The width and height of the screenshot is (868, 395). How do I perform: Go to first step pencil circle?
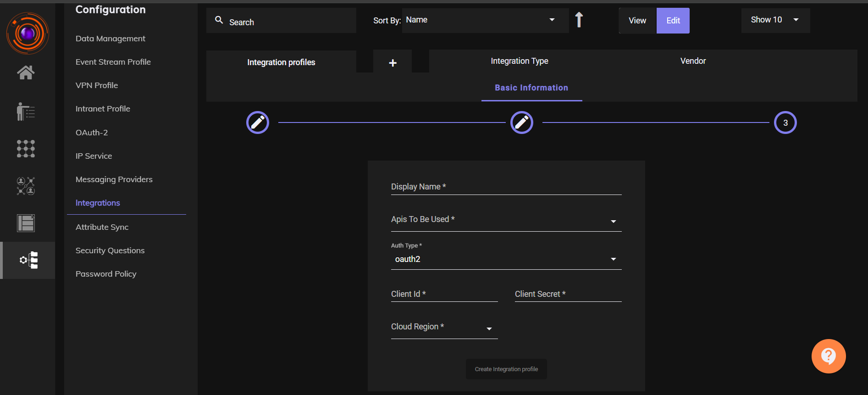tap(258, 122)
